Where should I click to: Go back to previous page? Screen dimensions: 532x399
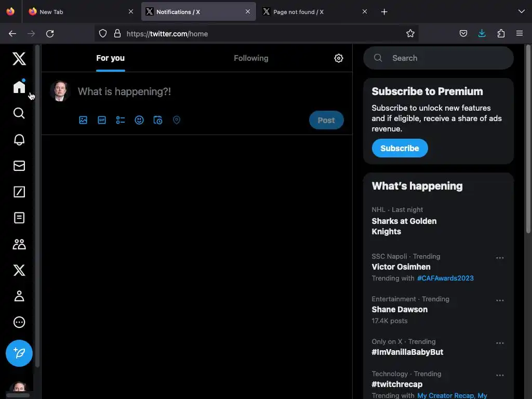[12, 34]
